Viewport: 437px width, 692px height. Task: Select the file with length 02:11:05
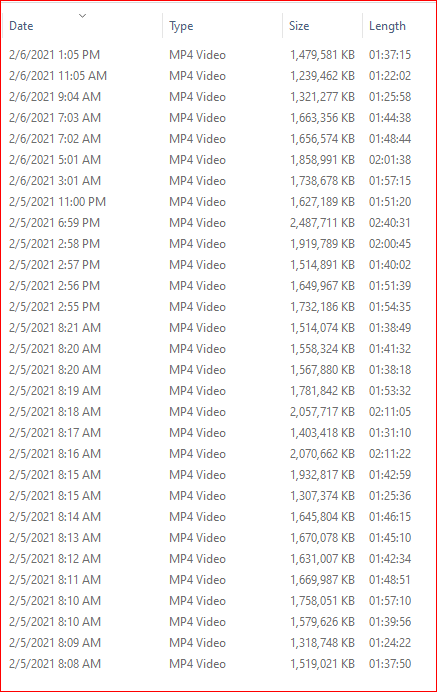(x=218, y=412)
